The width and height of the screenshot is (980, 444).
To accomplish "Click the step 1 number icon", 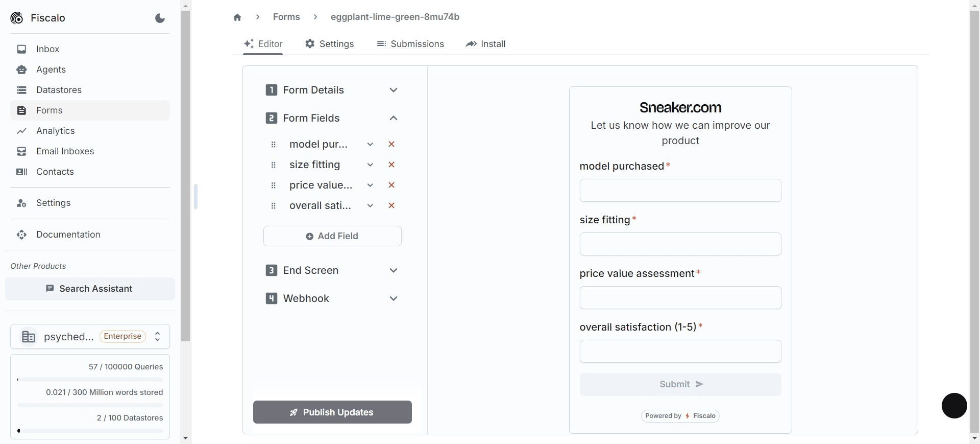I will (x=272, y=90).
